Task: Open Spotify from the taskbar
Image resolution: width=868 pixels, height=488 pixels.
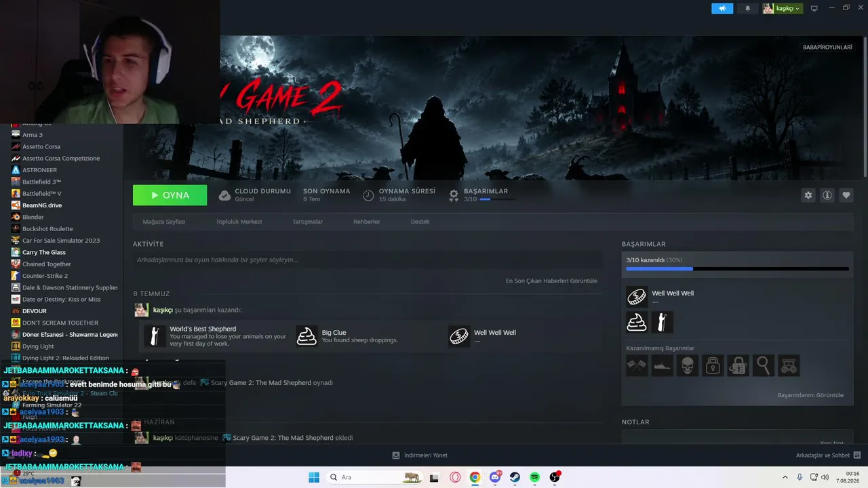Action: [534, 477]
